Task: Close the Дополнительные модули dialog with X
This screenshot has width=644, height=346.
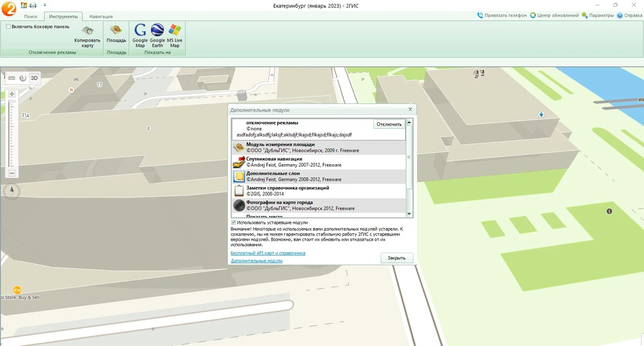Action: pos(410,109)
